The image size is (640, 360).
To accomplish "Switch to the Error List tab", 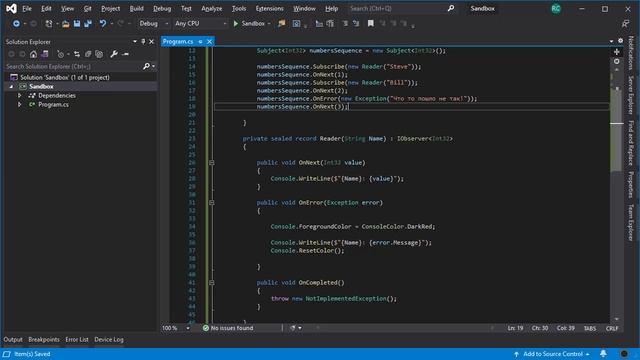I will click(77, 340).
